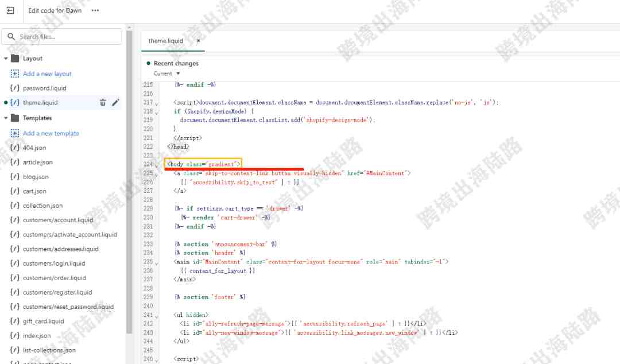Click the section 'header' code line
Screen dimensions: 620x364
tap(210, 253)
